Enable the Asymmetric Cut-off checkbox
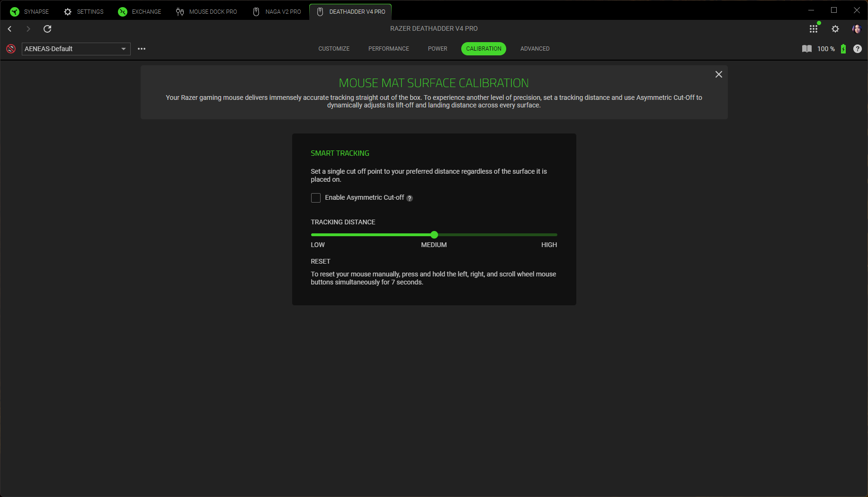Screen dimensions: 868x497 pos(316,198)
